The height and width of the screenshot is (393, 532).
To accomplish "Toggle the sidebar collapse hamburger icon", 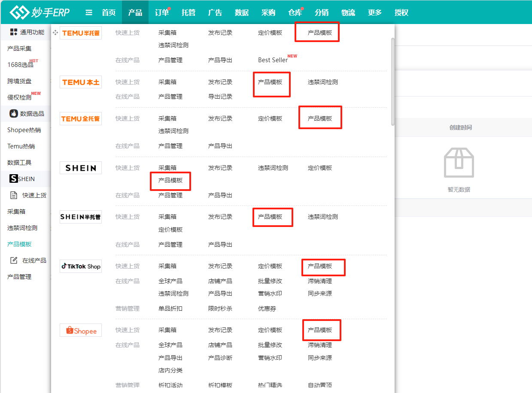I will 89,12.
